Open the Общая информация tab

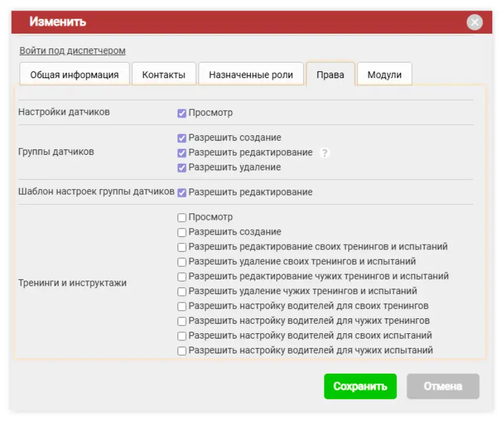[75, 74]
